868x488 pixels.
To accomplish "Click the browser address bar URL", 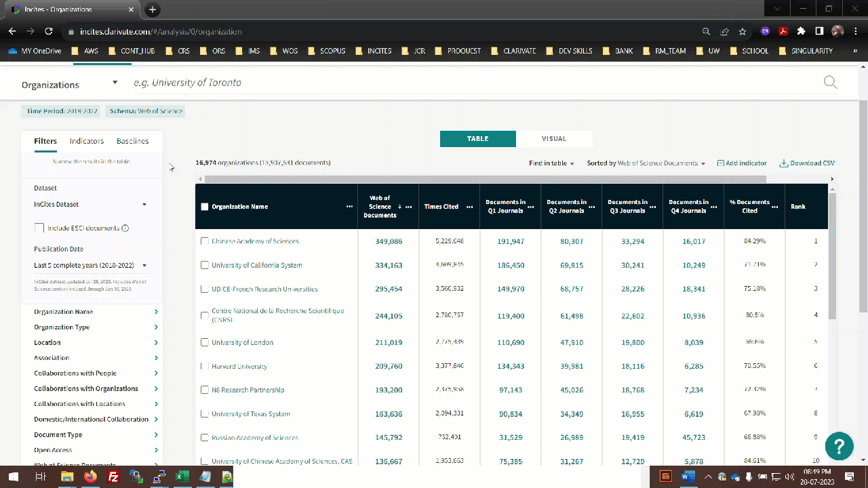I will [x=161, y=31].
